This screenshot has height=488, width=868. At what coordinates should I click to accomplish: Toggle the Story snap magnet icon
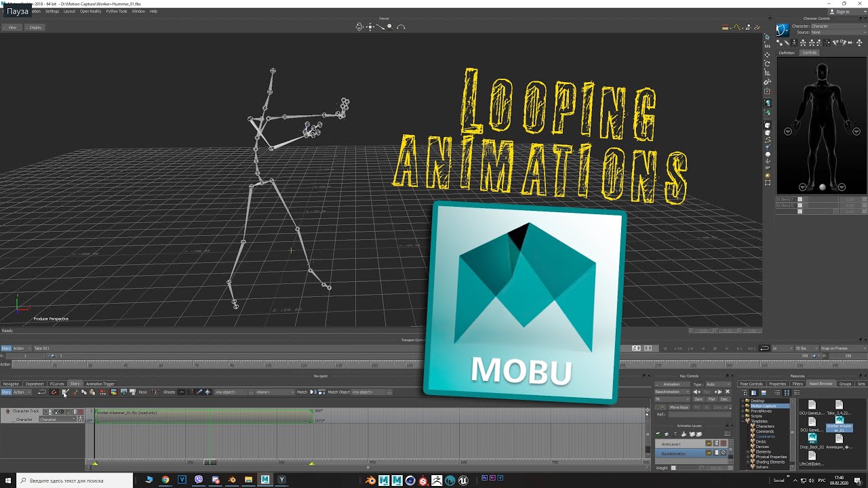pos(54,392)
